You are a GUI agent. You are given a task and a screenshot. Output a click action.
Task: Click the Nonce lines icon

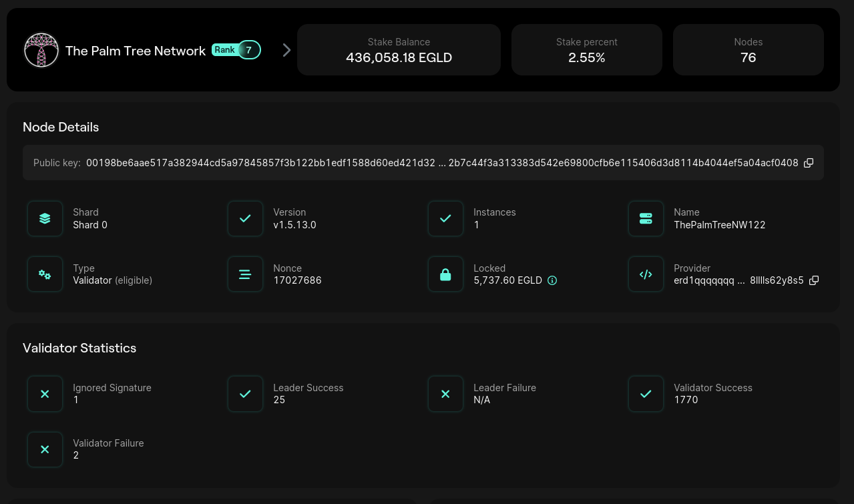[x=245, y=274]
